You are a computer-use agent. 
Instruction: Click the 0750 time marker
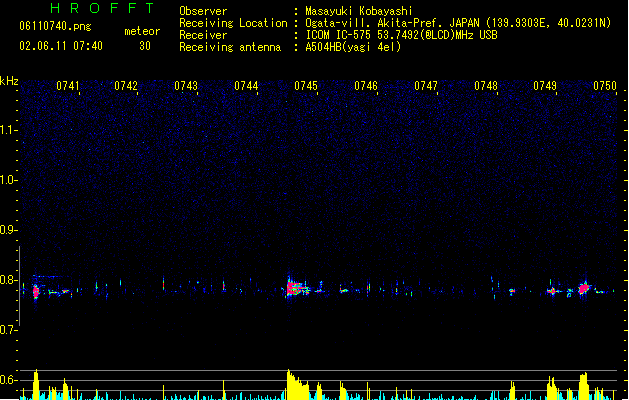point(605,86)
